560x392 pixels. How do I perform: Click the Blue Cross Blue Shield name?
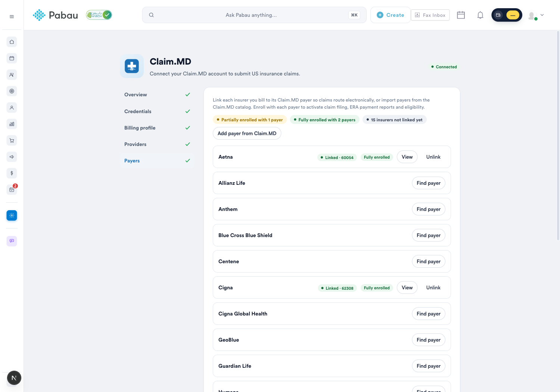(245, 235)
